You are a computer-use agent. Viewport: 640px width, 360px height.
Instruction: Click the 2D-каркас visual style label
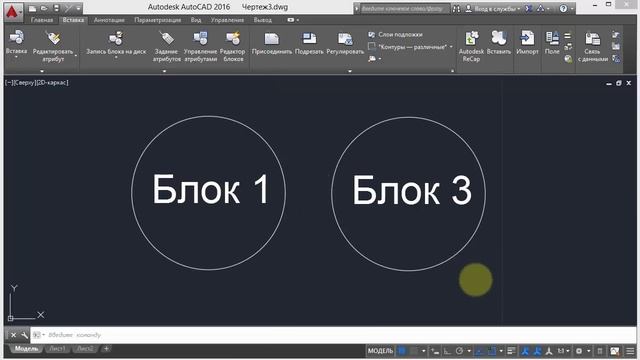(53, 82)
